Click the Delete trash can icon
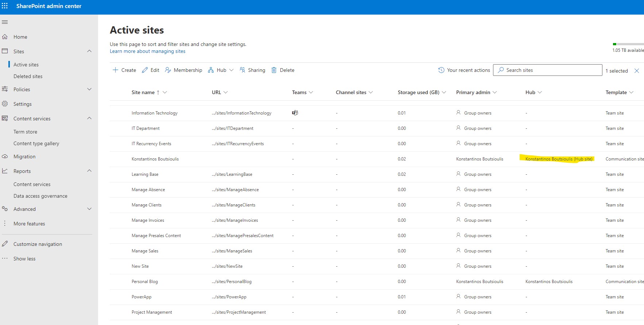 [274, 70]
